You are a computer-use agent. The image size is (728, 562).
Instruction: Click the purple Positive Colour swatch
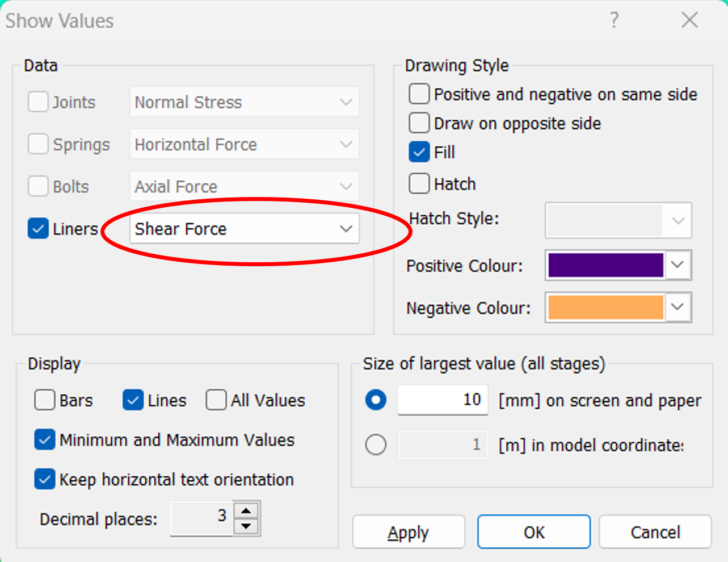click(605, 265)
